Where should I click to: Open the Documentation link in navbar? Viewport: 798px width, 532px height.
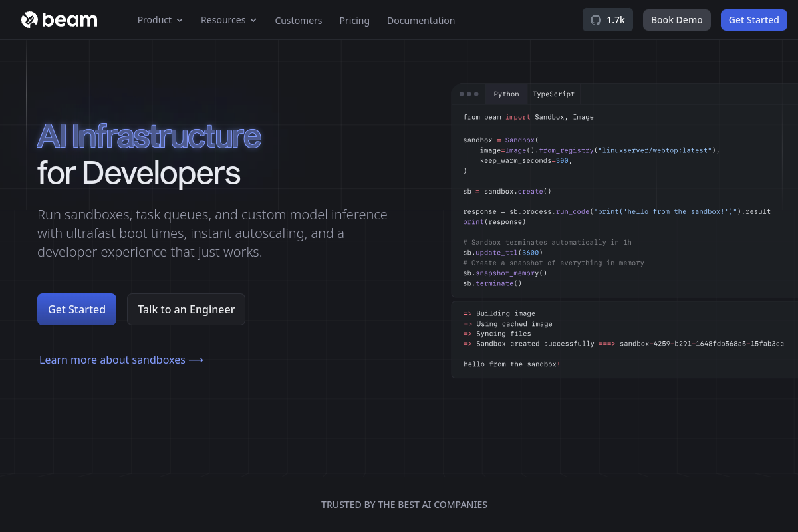(421, 21)
